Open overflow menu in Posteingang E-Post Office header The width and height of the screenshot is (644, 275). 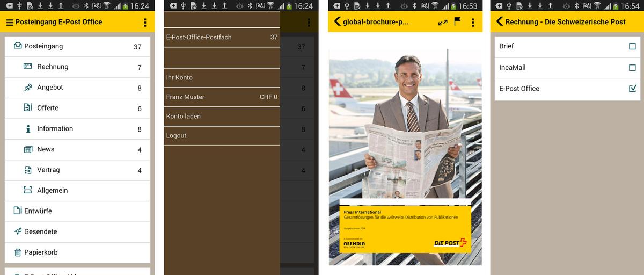coord(145,23)
